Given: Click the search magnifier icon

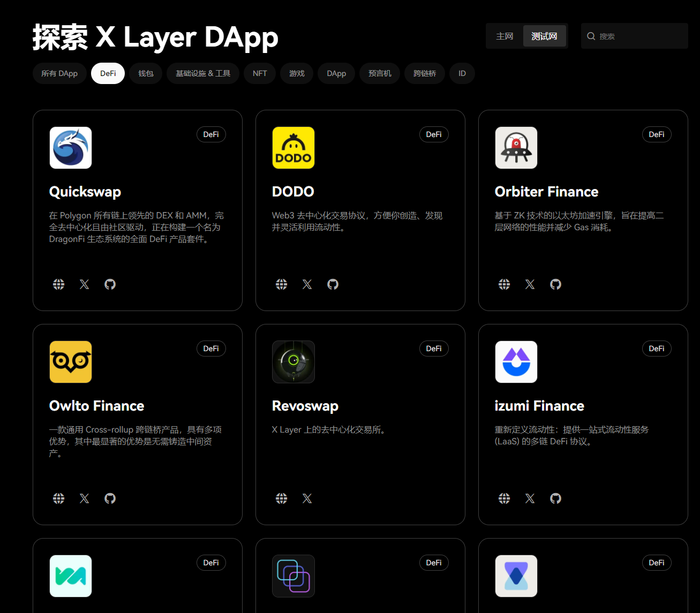Looking at the screenshot, I should pos(591,36).
